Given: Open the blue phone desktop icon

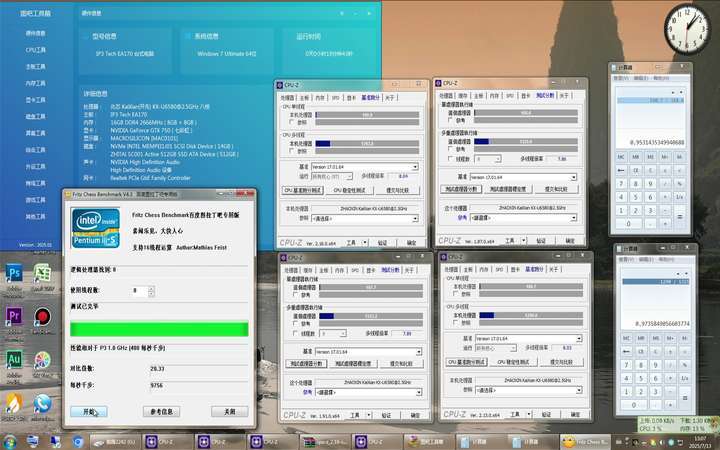Looking at the screenshot, I should pos(42,403).
